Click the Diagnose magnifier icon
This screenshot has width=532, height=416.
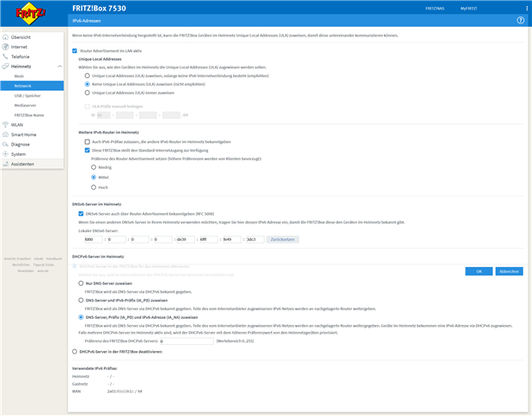click(x=5, y=144)
